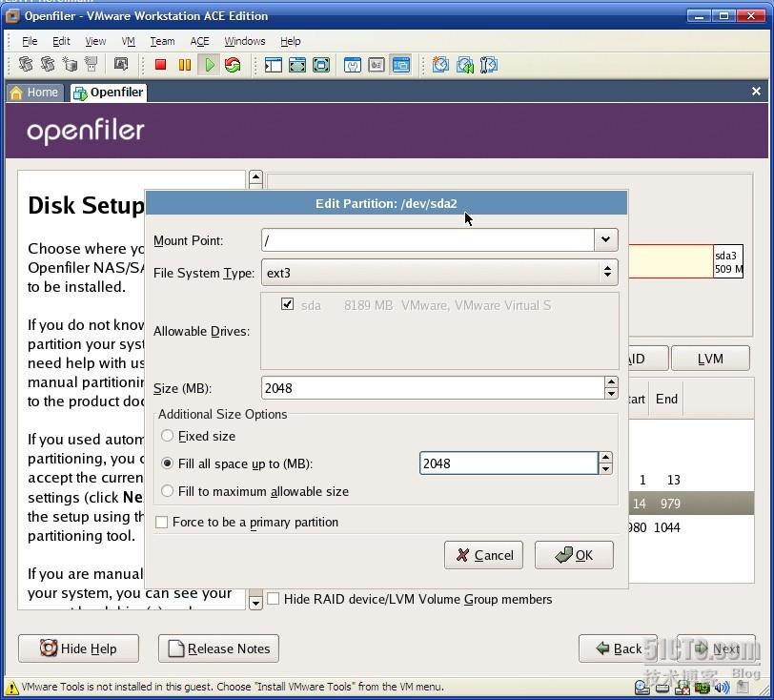Click the help panel scroll down arrow
This screenshot has width=774, height=700.
(255, 603)
